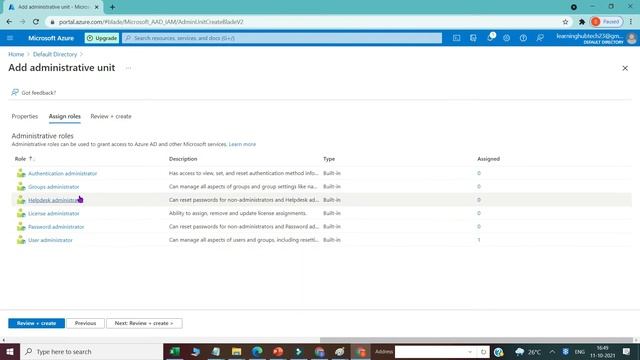Image resolution: width=640 pixels, height=360 pixels.
Task: Click the Upgrade button in the header
Action: point(102,38)
